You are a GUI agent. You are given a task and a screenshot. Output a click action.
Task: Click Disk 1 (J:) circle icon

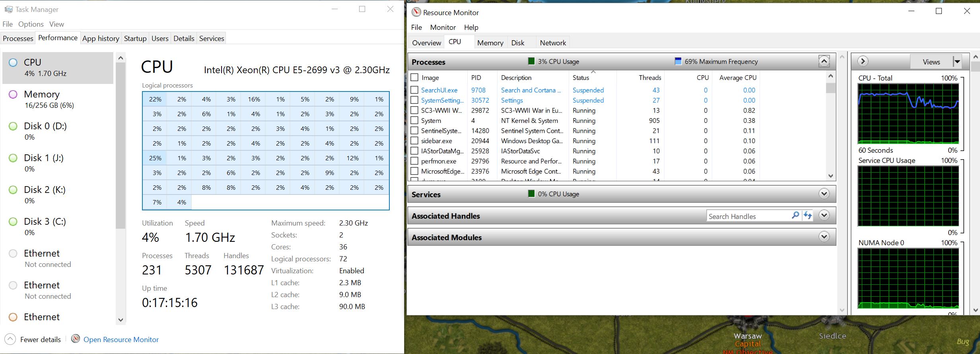(x=13, y=158)
